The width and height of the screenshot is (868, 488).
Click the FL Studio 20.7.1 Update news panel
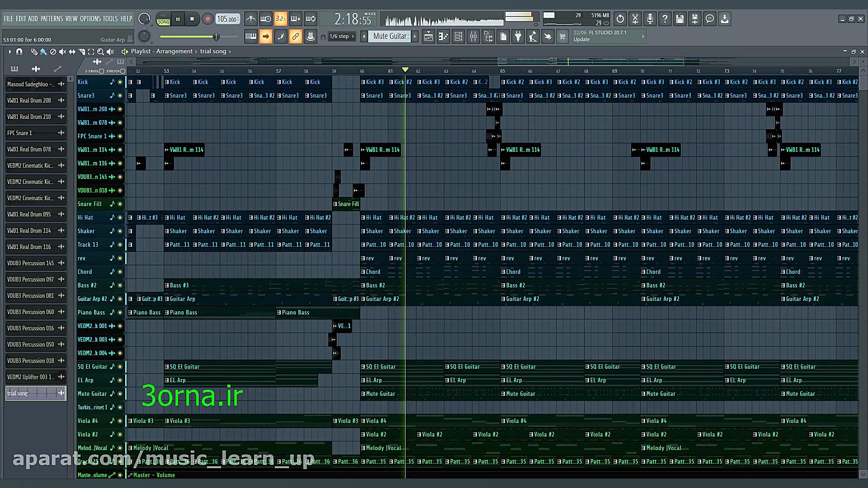(608, 36)
